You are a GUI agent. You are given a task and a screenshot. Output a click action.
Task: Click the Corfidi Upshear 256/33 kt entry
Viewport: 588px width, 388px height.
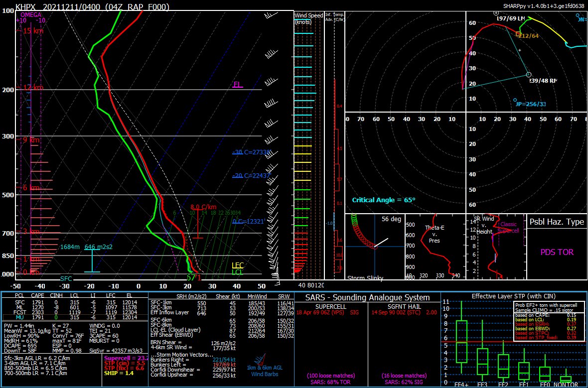[x=193, y=375]
